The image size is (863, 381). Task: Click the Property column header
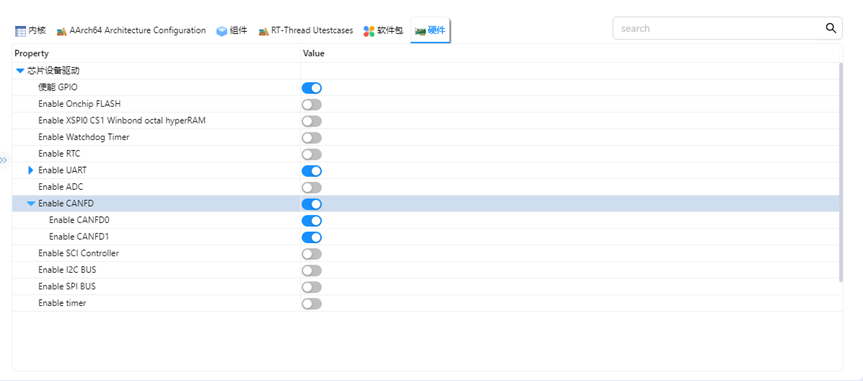coord(31,53)
